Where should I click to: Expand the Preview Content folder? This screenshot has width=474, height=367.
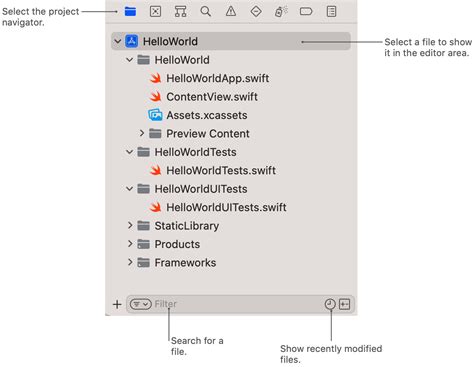142,133
